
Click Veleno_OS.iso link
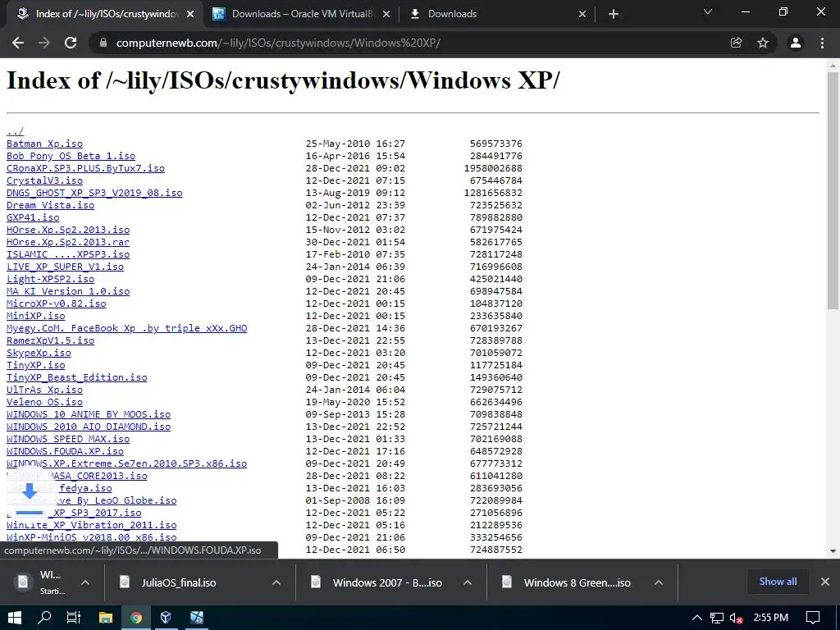(x=44, y=402)
